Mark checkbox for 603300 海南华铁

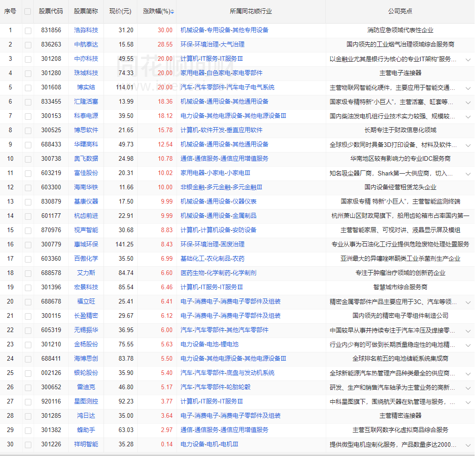pos(28,187)
